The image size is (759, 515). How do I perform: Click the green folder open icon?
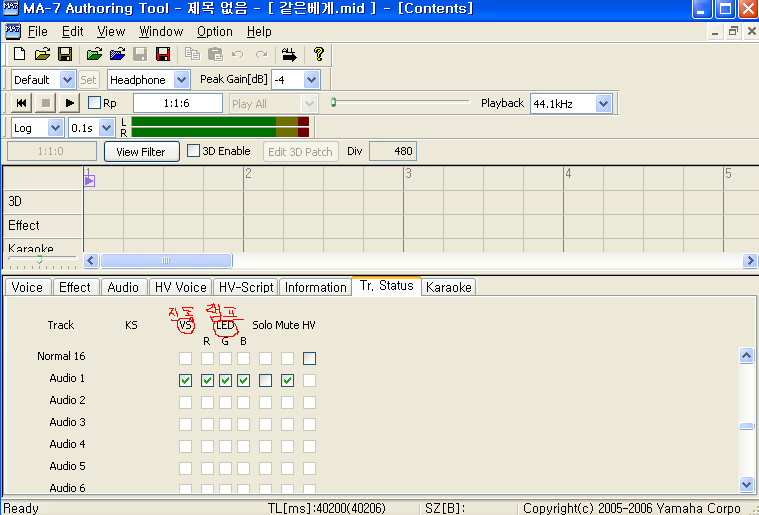(x=94, y=54)
